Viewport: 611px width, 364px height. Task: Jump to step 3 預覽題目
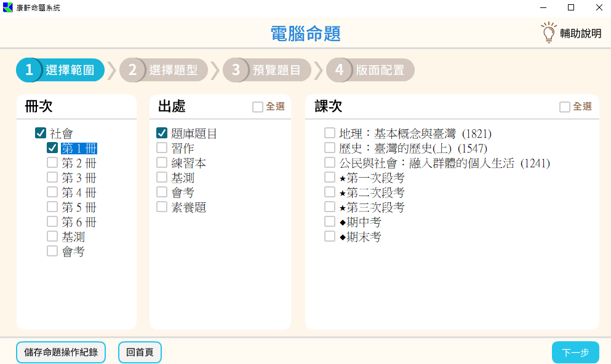[x=267, y=70]
